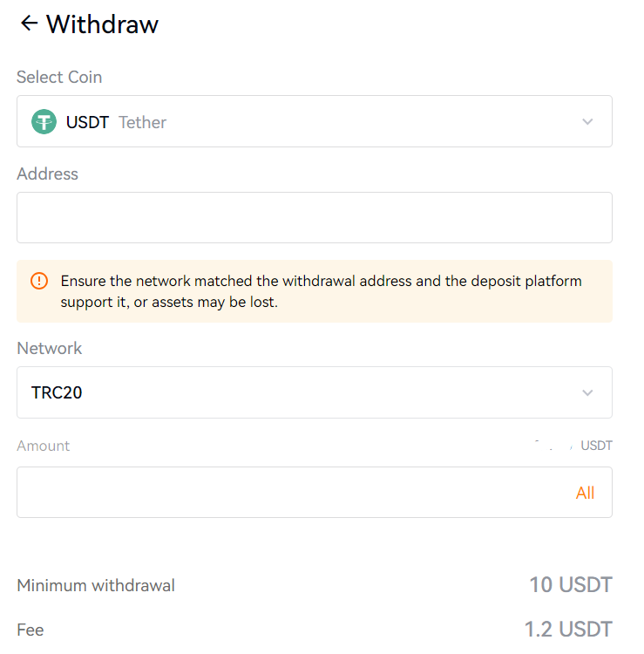644x654 pixels.
Task: Click the orange warning exclamation icon
Action: 39,281
